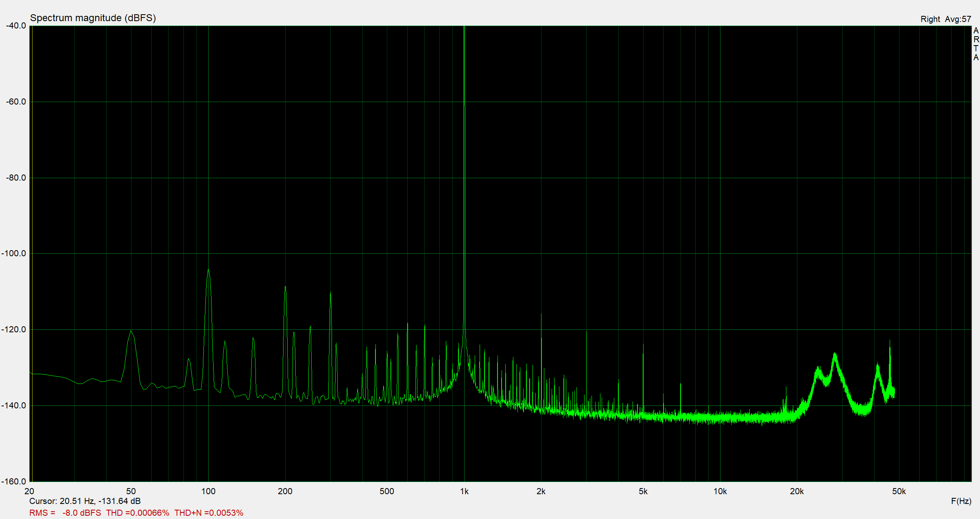This screenshot has width=980, height=519.
Task: Click the 'THD =0.00066%' value
Action: (138, 513)
